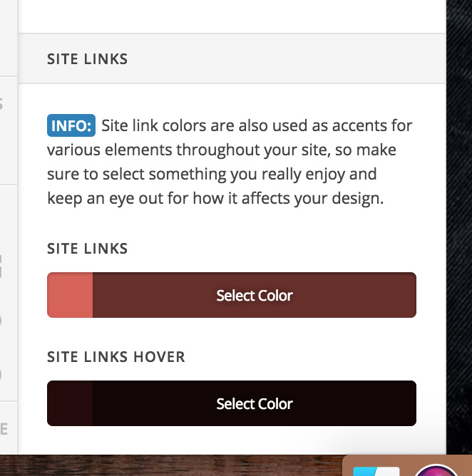Click the dark Site Links Hover swatch
Screen dimensions: 472x476
coord(70,403)
